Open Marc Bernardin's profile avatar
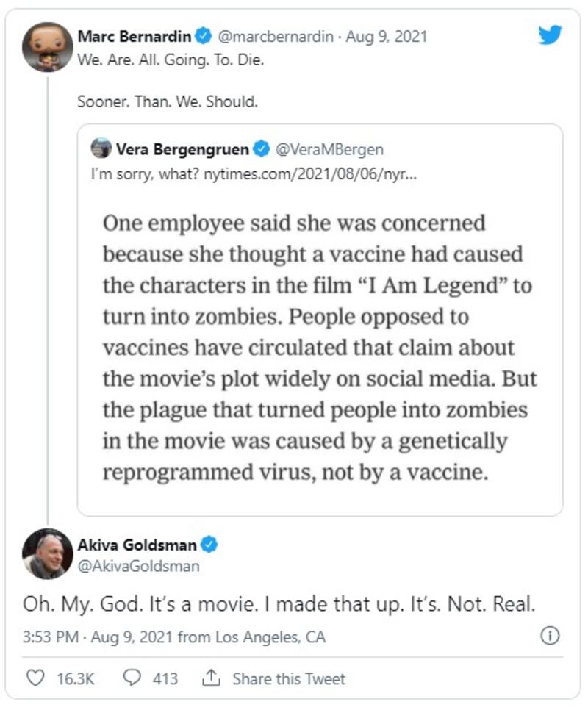 pos(47,46)
